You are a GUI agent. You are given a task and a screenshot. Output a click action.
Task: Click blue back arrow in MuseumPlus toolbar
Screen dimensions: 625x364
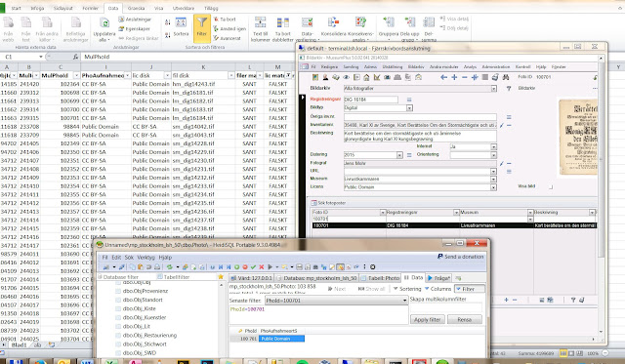443,77
